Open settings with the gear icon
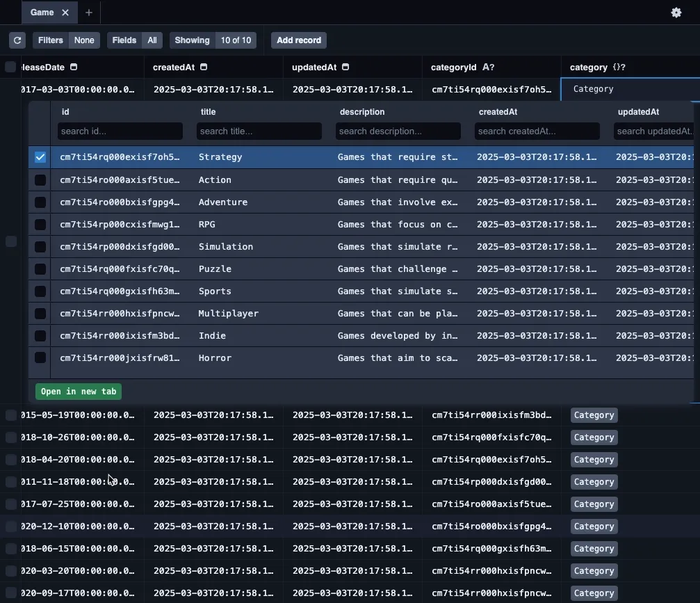700x603 pixels. [x=676, y=13]
